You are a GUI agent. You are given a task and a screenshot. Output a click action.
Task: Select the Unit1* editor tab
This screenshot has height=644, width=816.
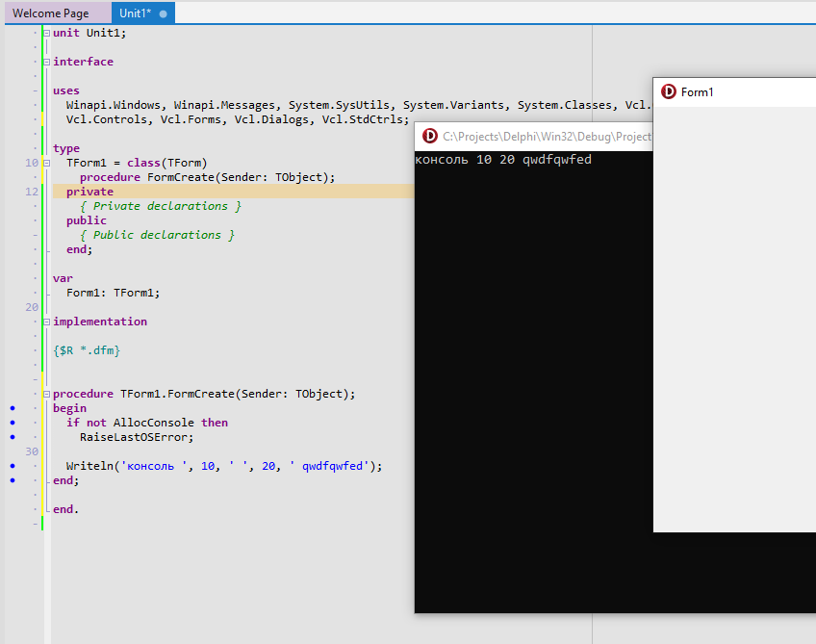[135, 13]
